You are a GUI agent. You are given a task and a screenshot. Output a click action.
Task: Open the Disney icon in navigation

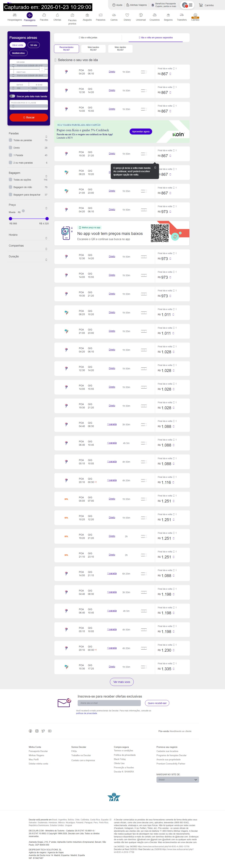(127, 15)
